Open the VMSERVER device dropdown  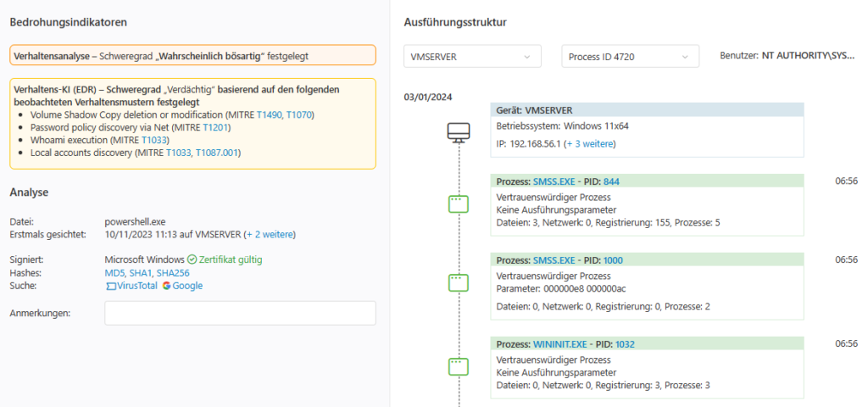click(x=472, y=57)
